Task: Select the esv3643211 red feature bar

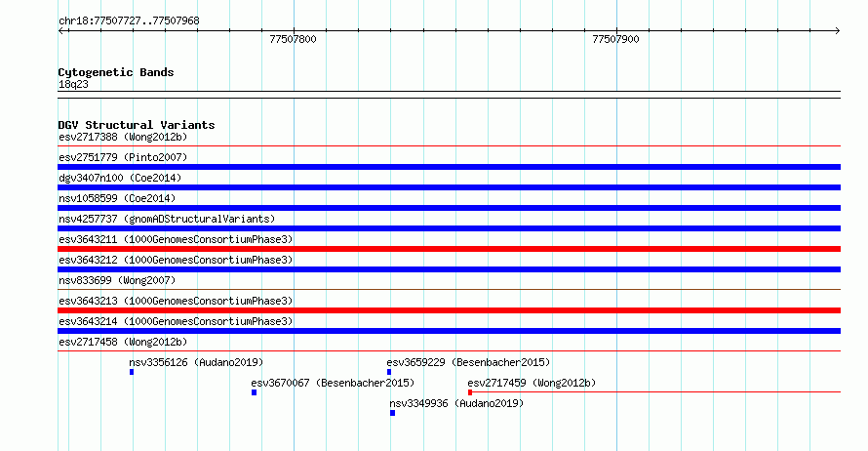Action: pyautogui.click(x=449, y=249)
